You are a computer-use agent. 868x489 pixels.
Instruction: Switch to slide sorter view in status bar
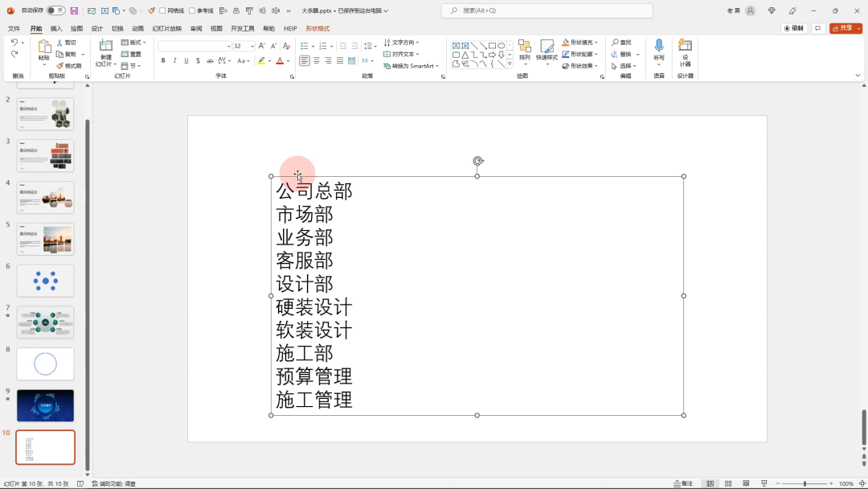(728, 483)
